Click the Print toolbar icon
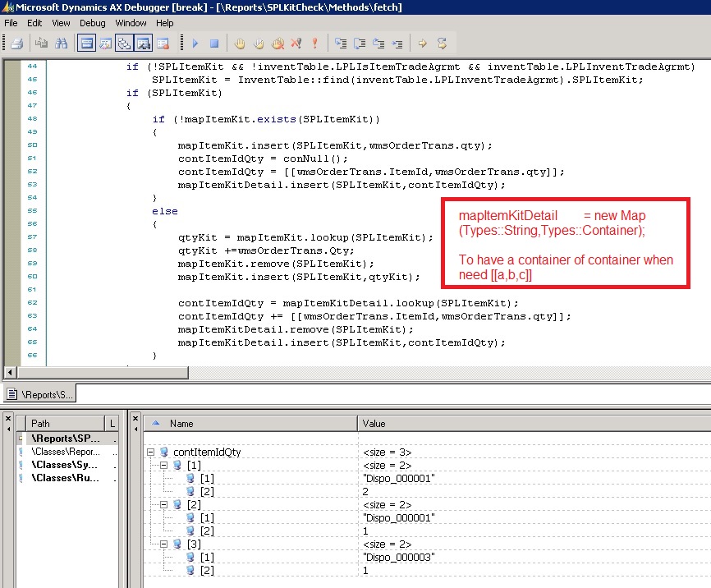The image size is (711, 588). [16, 44]
